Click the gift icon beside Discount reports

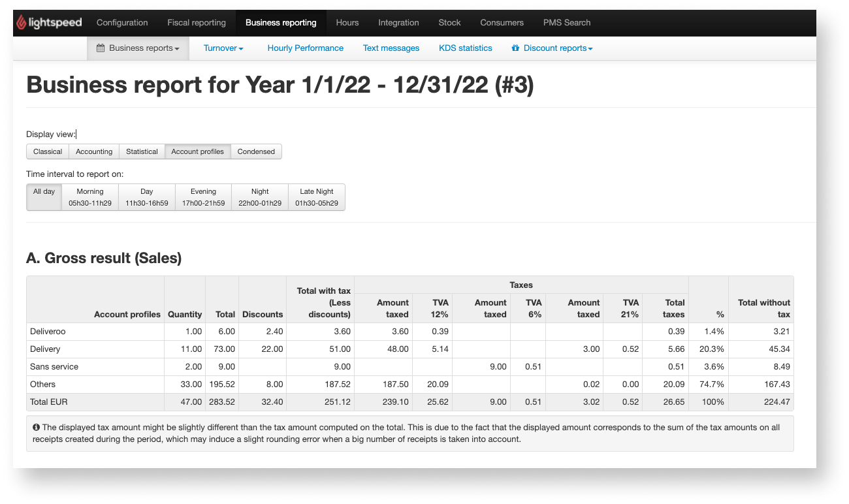(x=515, y=48)
